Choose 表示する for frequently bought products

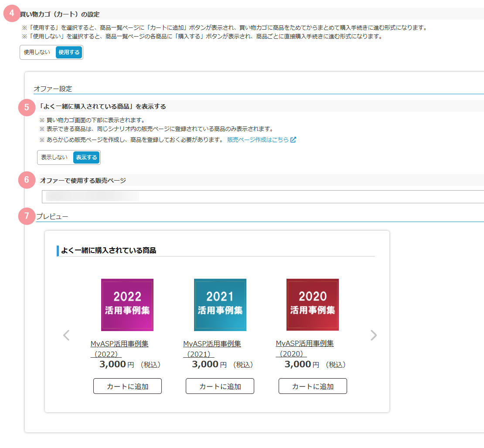click(x=86, y=157)
